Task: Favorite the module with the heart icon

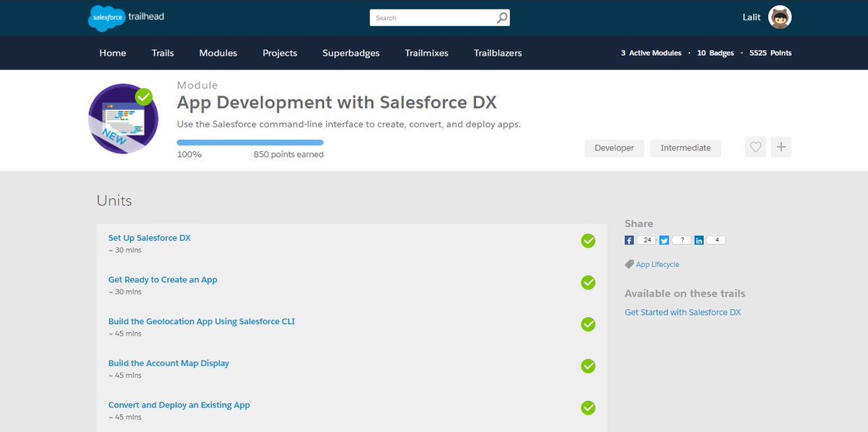Action: pyautogui.click(x=755, y=147)
